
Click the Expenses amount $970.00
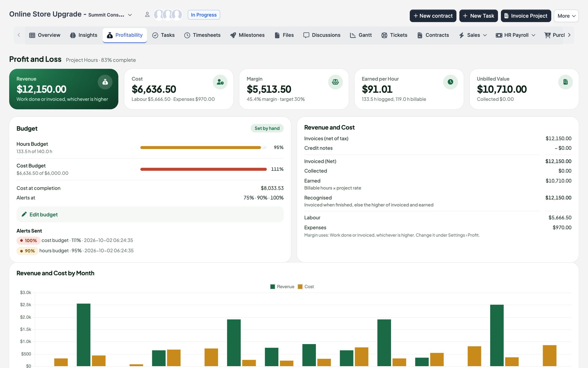[562, 228]
